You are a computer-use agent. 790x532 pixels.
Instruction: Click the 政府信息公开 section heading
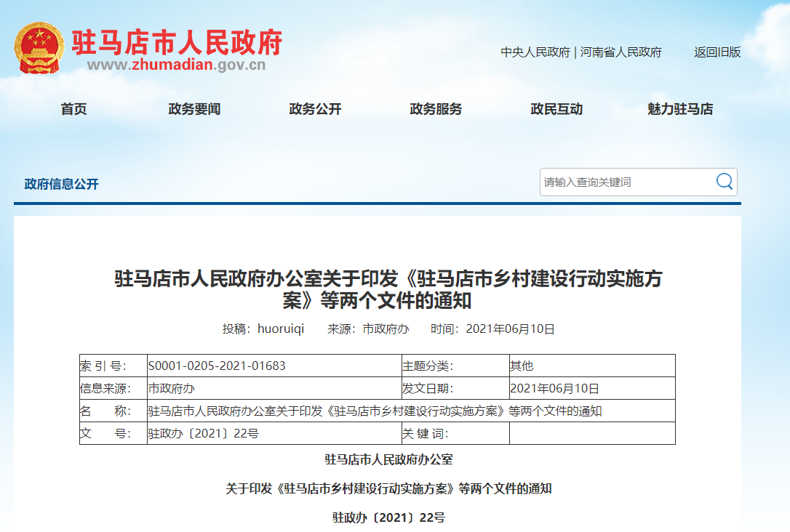pyautogui.click(x=61, y=184)
